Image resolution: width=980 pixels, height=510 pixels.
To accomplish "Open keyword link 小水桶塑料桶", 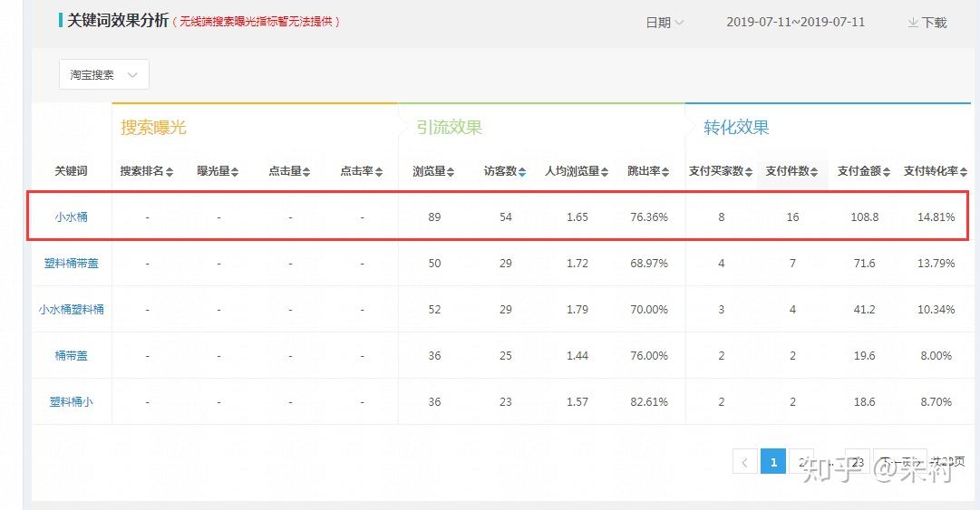I will coord(72,310).
